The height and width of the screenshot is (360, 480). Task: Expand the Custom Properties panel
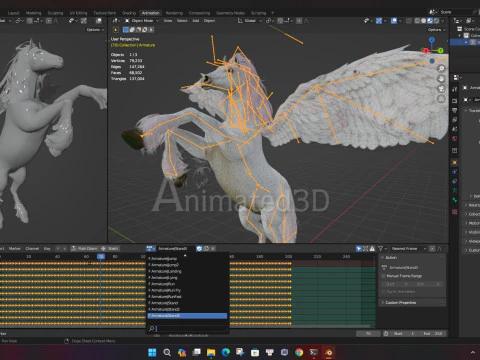coord(412,303)
